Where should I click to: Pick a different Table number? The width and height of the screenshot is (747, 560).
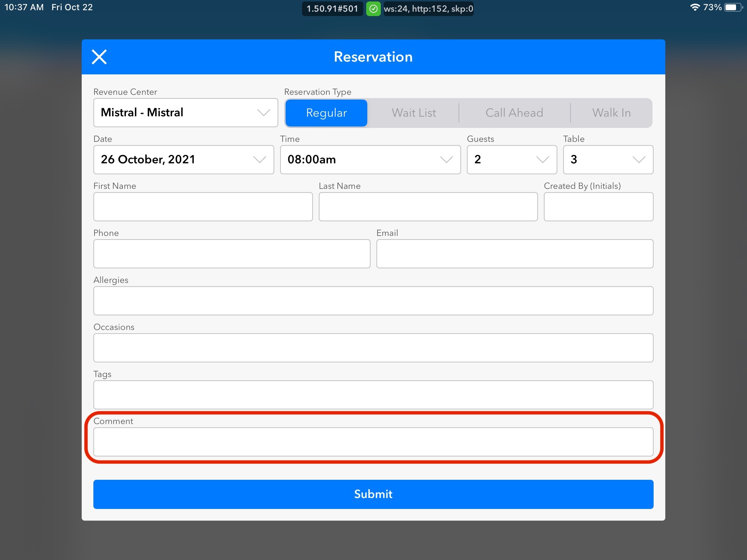tap(608, 160)
